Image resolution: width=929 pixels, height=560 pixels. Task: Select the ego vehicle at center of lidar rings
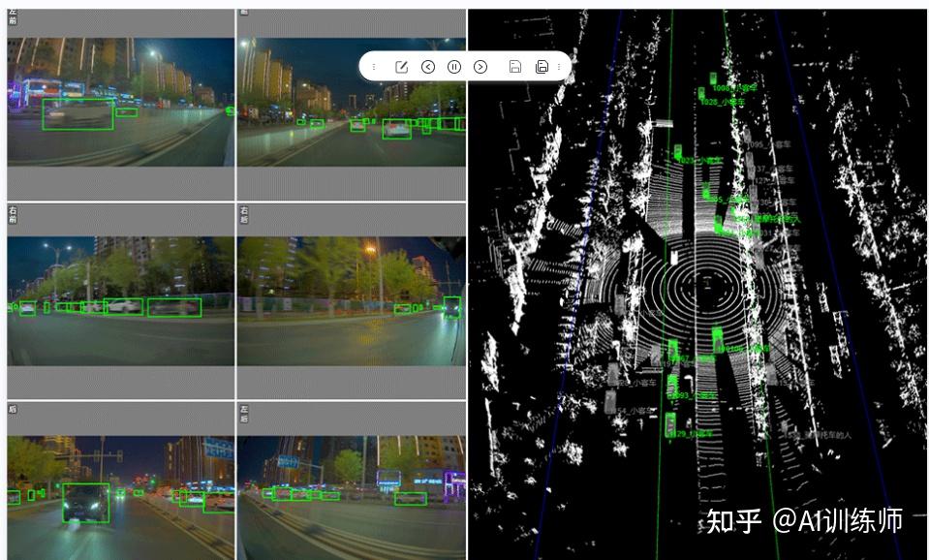(707, 283)
